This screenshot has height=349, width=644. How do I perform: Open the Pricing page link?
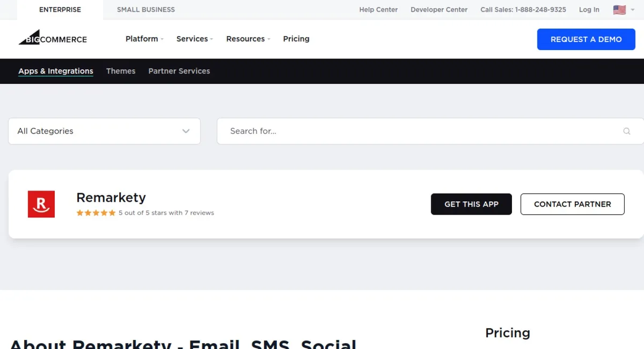click(x=296, y=39)
